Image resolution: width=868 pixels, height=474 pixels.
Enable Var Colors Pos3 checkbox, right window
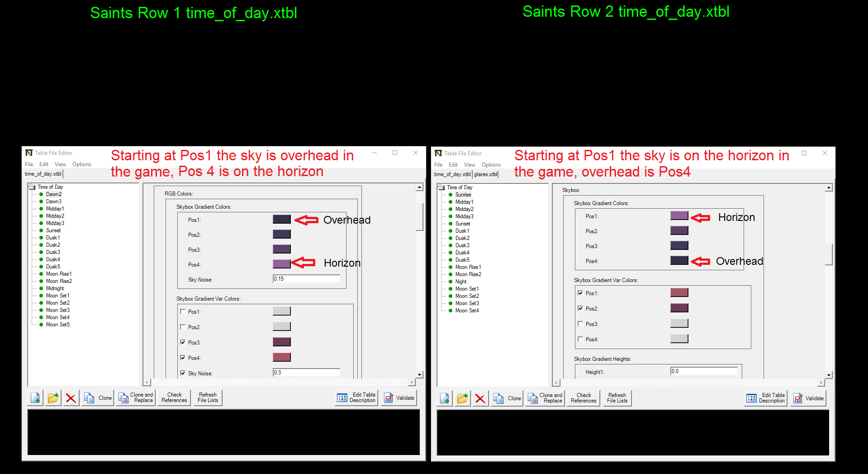580,324
